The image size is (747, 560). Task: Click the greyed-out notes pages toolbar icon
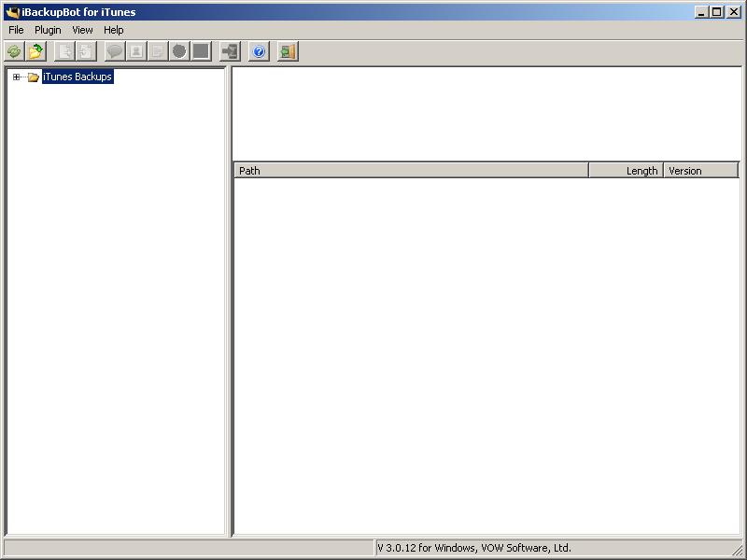(158, 51)
